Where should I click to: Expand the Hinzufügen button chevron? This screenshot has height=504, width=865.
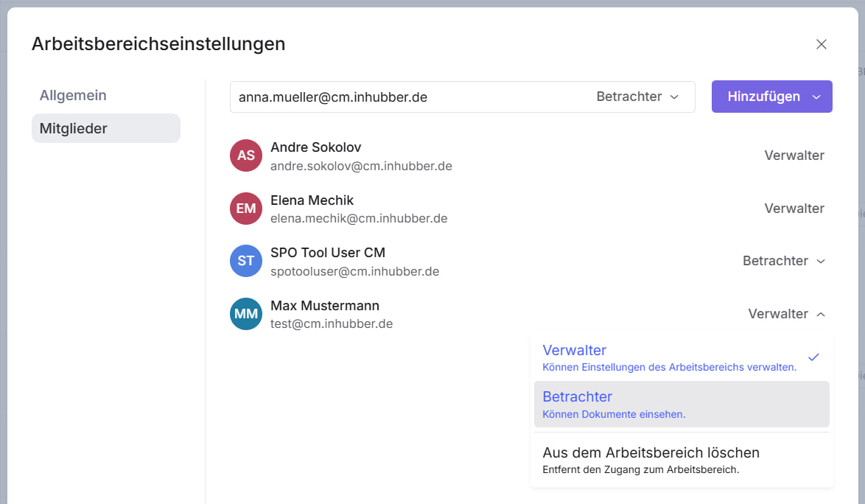click(x=816, y=97)
